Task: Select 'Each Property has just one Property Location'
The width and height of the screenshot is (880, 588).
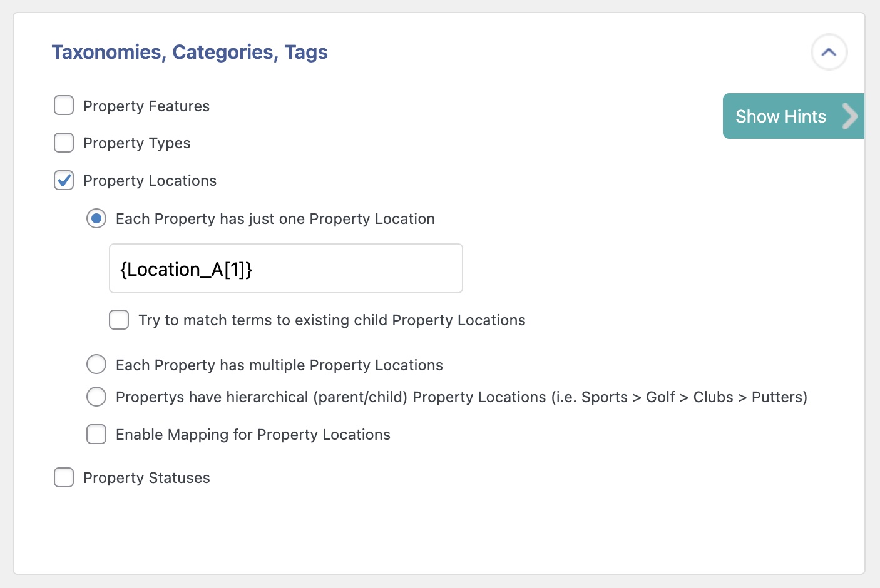Action: pyautogui.click(x=96, y=218)
